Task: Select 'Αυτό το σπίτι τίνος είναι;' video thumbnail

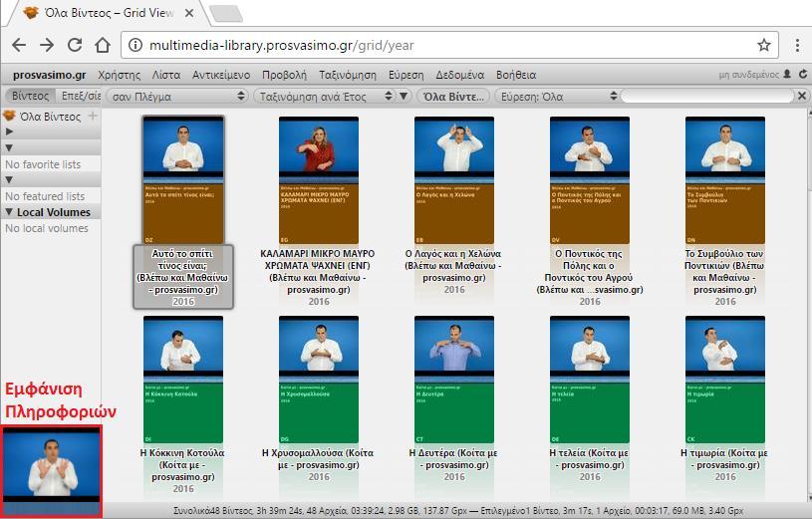Action: [x=183, y=179]
